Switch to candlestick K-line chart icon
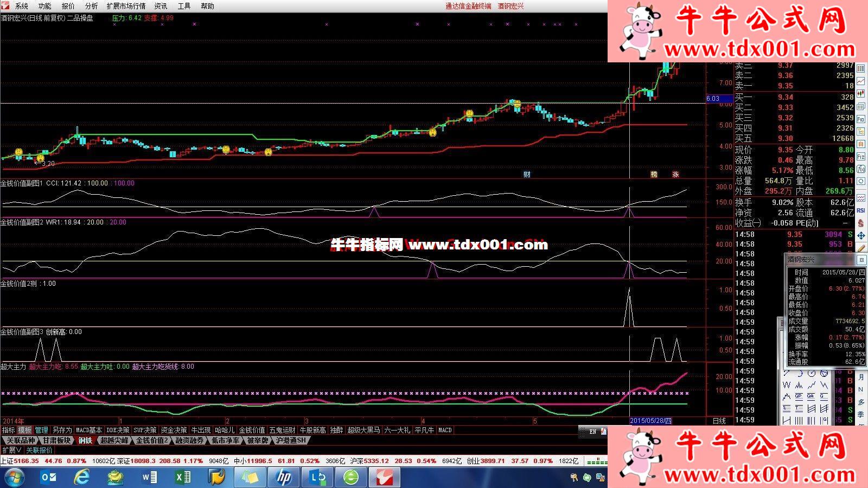Image resolution: width=868 pixels, height=488 pixels. click(x=861, y=93)
